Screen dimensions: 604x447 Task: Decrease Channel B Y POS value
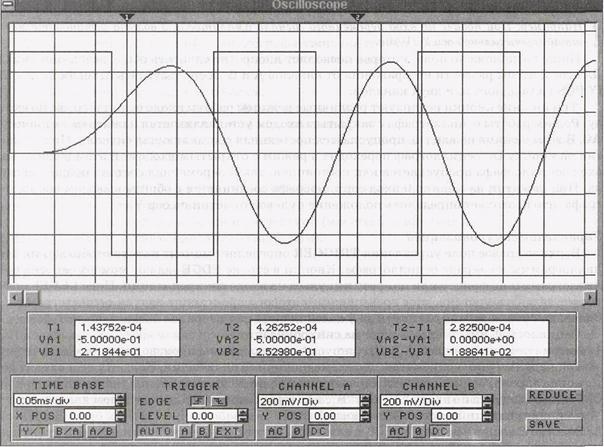pyautogui.click(x=487, y=419)
